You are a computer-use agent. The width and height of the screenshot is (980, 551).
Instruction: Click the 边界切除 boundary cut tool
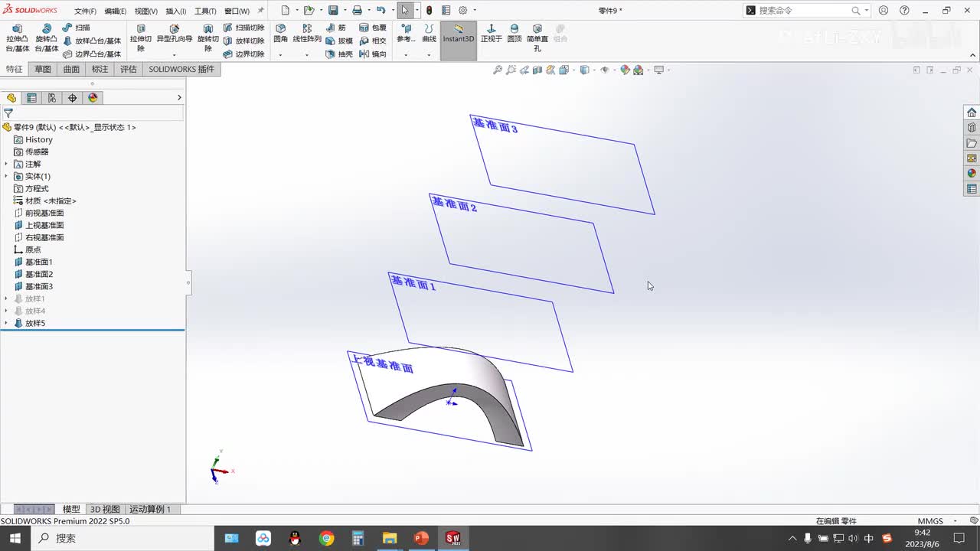click(x=244, y=54)
